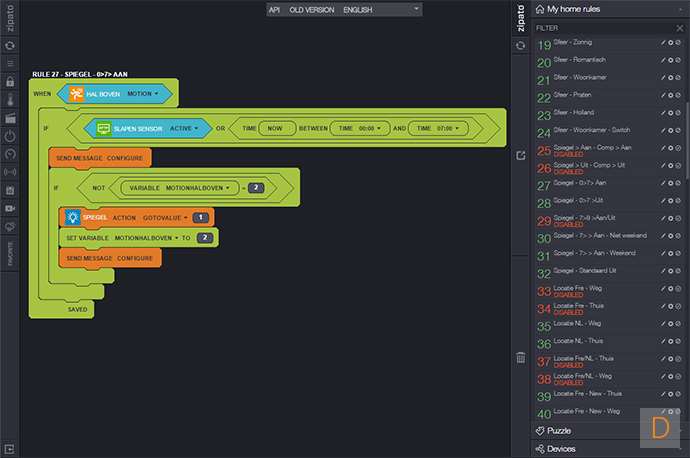Toggle disable icon for rule 25
The width and height of the screenshot is (690, 458).
coord(680,150)
